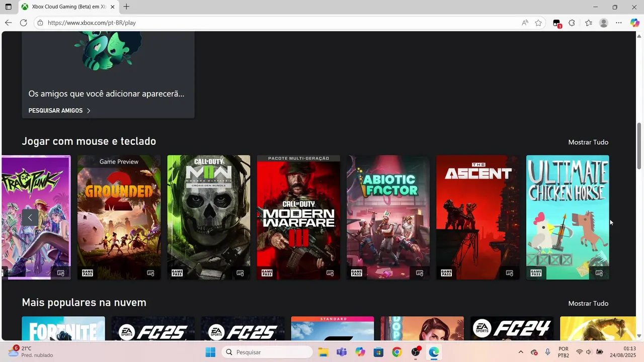
Task: Open a new tab with plus
Action: [x=126, y=7]
